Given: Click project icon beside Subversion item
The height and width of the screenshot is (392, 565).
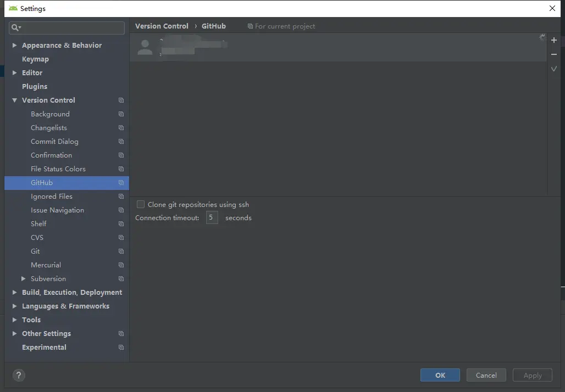Looking at the screenshot, I should tap(121, 279).
